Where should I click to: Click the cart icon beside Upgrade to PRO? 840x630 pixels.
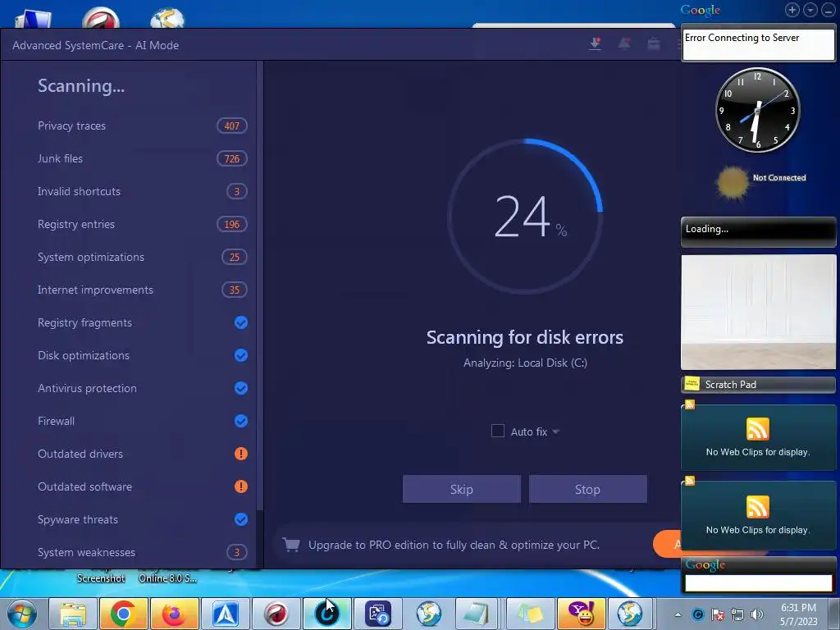[291, 545]
